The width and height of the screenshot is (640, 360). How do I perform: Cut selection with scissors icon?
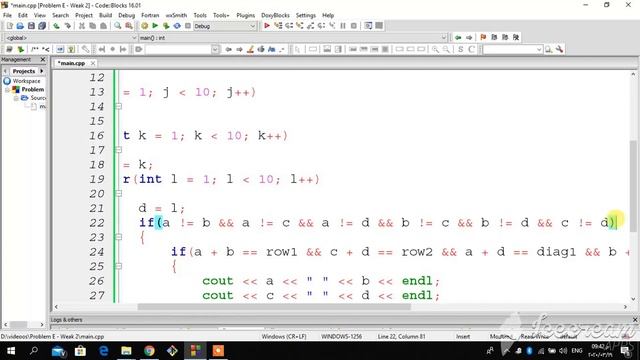(x=82, y=26)
